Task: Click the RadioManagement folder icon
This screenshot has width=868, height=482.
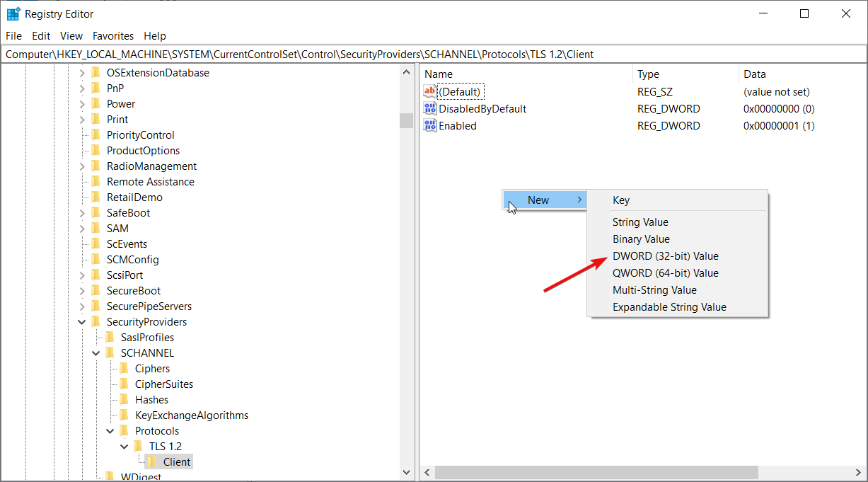Action: (96, 166)
